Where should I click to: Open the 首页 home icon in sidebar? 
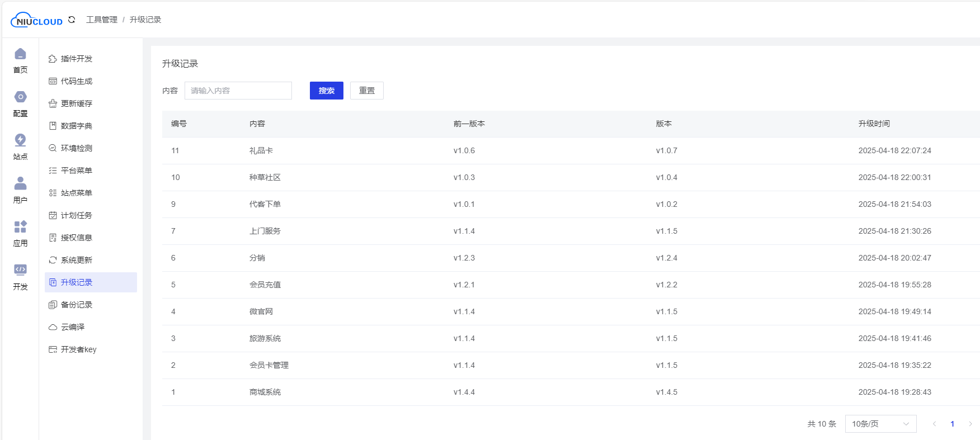20,60
